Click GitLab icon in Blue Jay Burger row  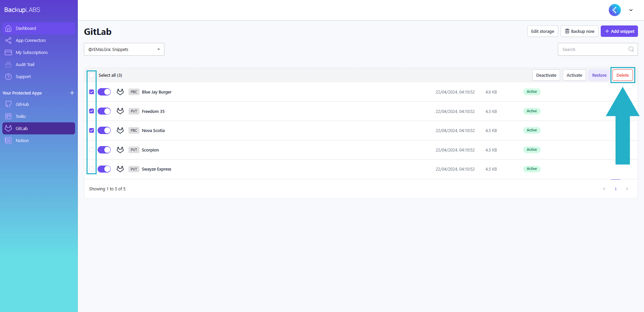(120, 92)
